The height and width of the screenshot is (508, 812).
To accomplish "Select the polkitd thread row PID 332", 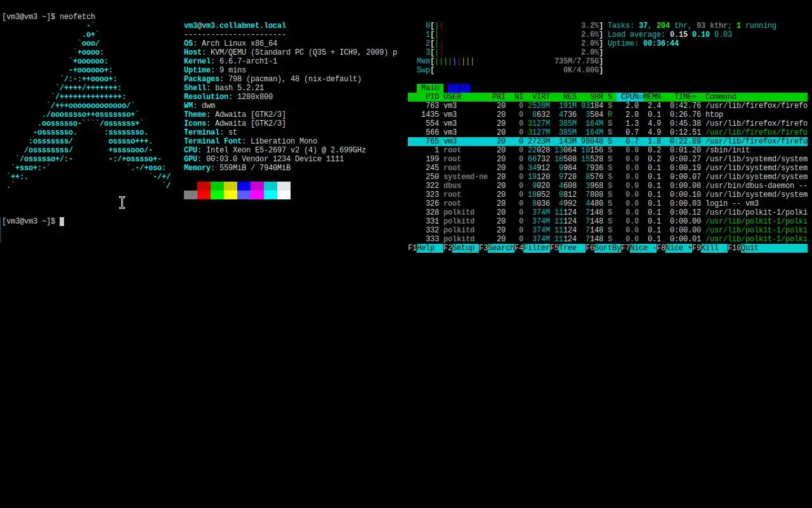I will tap(608, 230).
